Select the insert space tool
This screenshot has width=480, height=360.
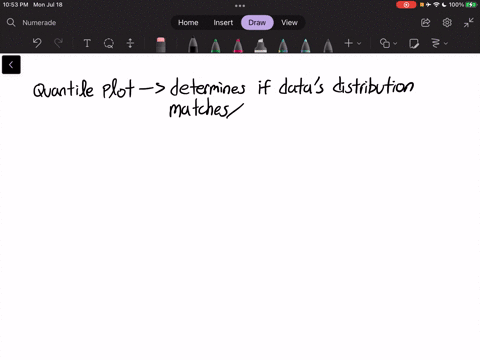tap(130, 43)
